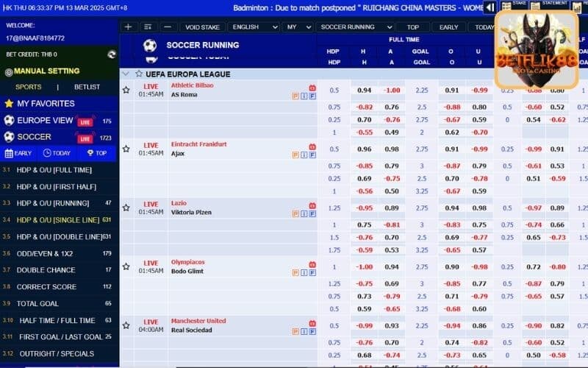Open I info icon for Lazio match
Screen dimensions: 588x368
point(304,214)
